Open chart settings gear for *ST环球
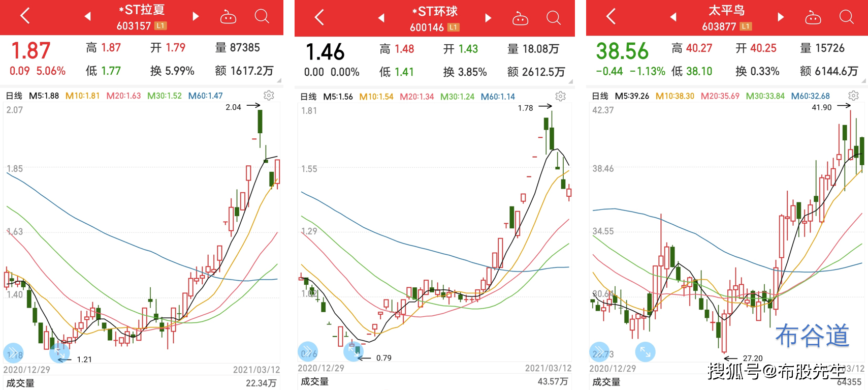868x390 pixels. (x=561, y=96)
